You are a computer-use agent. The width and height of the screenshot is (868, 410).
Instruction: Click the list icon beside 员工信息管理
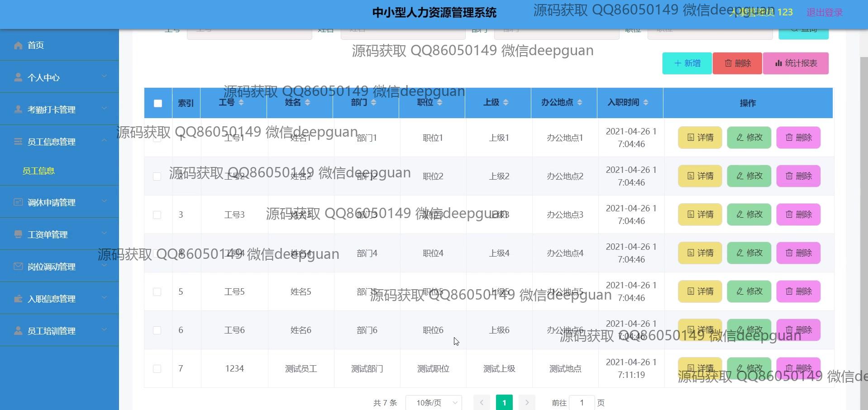pos(18,142)
